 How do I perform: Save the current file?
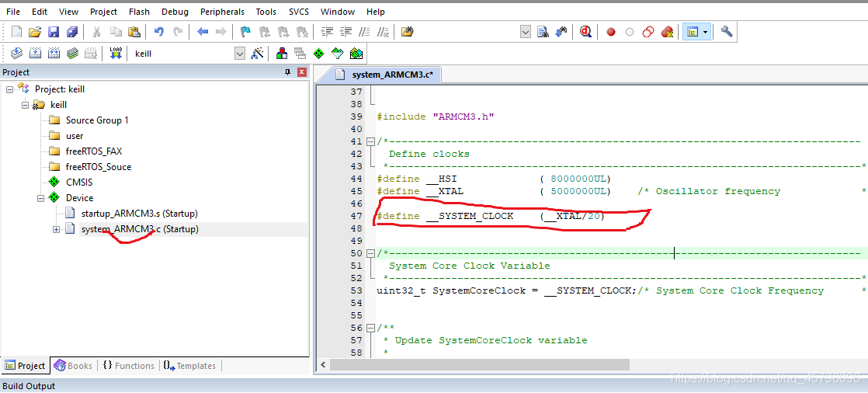(x=53, y=32)
